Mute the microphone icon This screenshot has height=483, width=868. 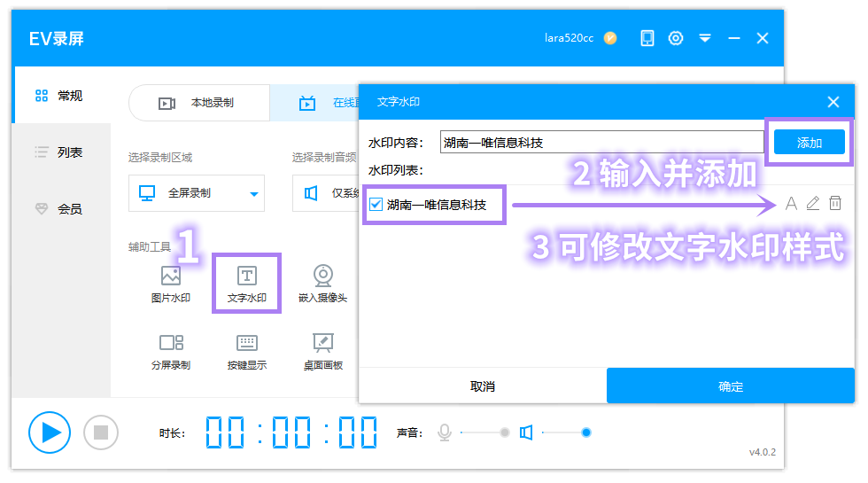[x=445, y=432]
